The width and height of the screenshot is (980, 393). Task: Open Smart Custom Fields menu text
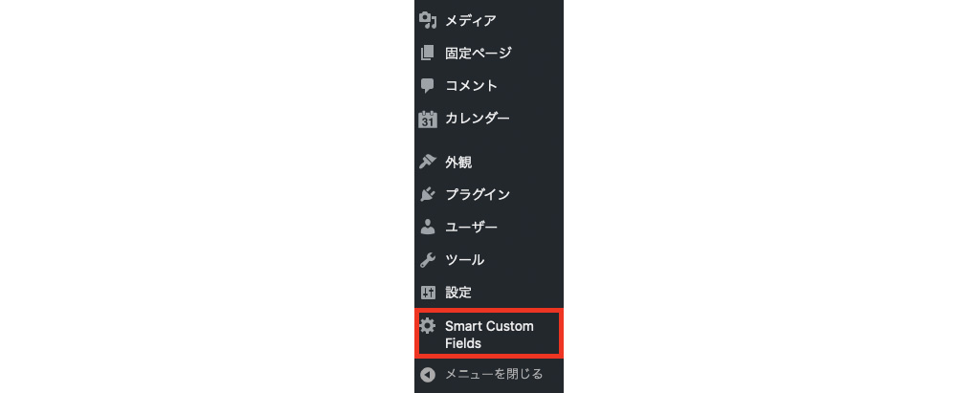pos(489,335)
